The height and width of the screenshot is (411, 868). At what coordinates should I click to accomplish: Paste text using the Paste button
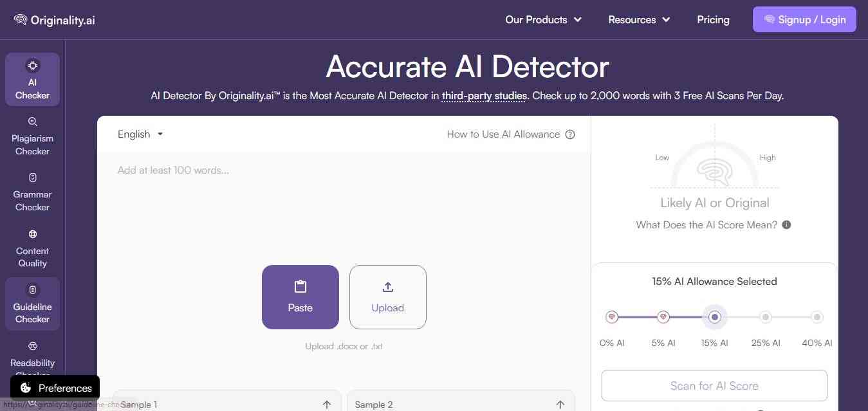(x=300, y=297)
